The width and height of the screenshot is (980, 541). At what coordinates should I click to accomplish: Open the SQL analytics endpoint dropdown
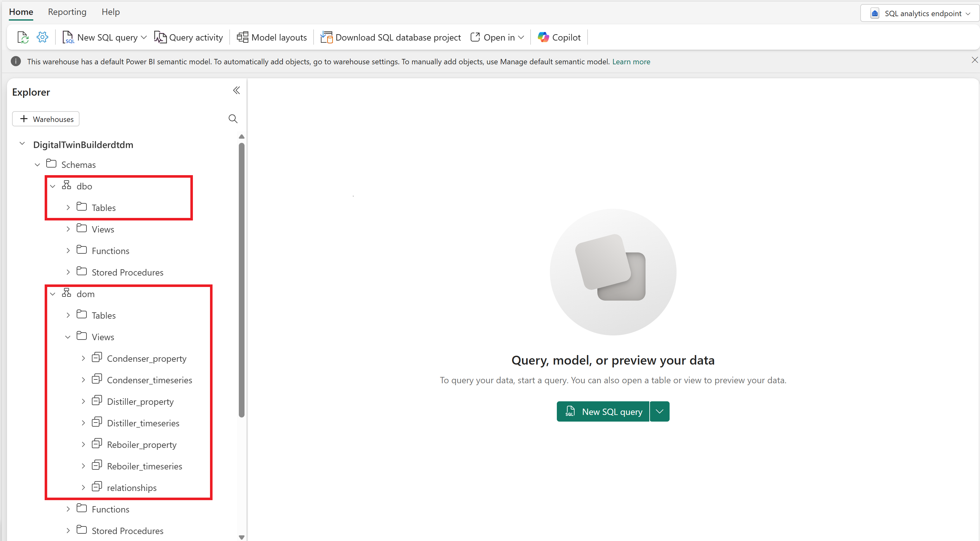tap(969, 13)
